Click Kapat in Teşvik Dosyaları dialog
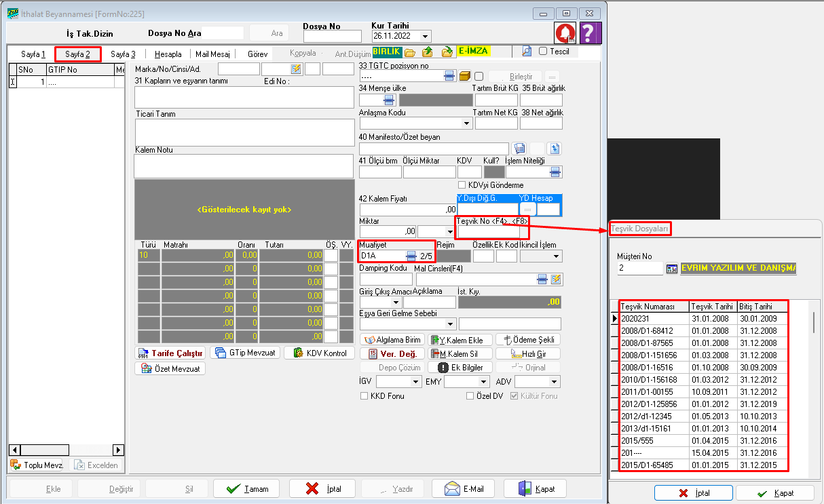The width and height of the screenshot is (824, 504). 775,493
